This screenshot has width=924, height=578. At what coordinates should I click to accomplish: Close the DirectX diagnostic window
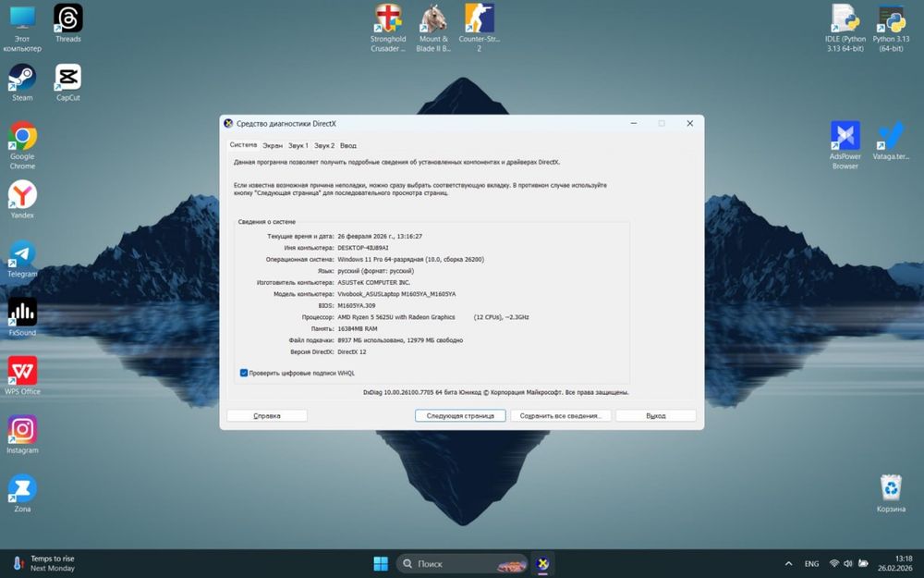pyautogui.click(x=689, y=123)
